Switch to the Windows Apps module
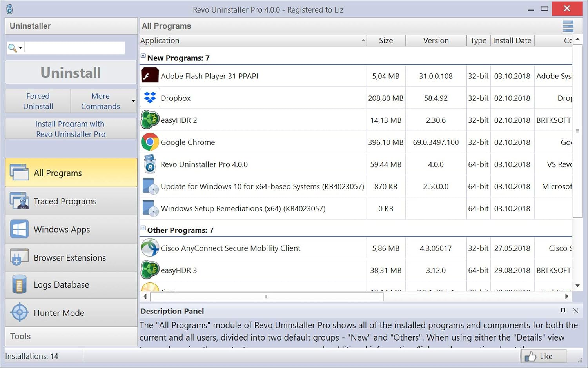 tap(71, 229)
